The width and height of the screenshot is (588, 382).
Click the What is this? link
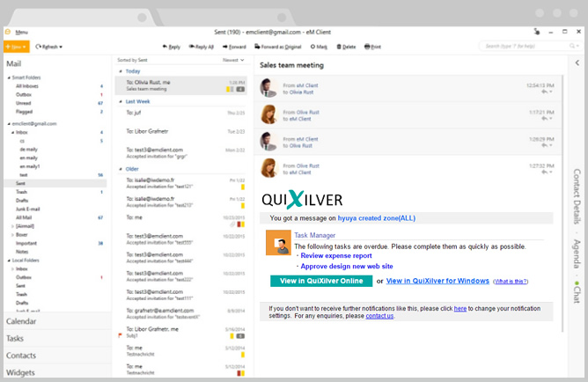(x=511, y=282)
